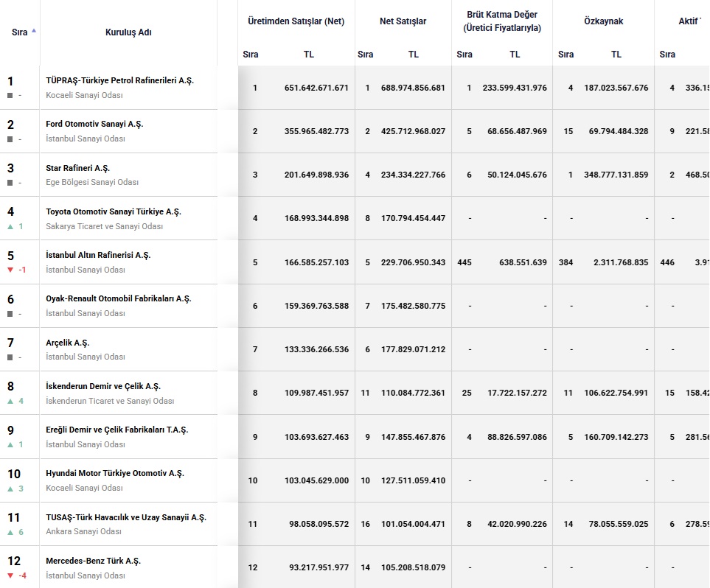Click the rank change value 6 in TUSAŞ row

(x=21, y=532)
